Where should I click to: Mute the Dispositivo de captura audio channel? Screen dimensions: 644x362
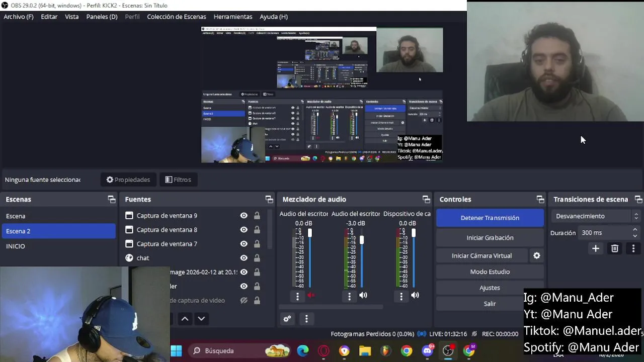tap(415, 296)
